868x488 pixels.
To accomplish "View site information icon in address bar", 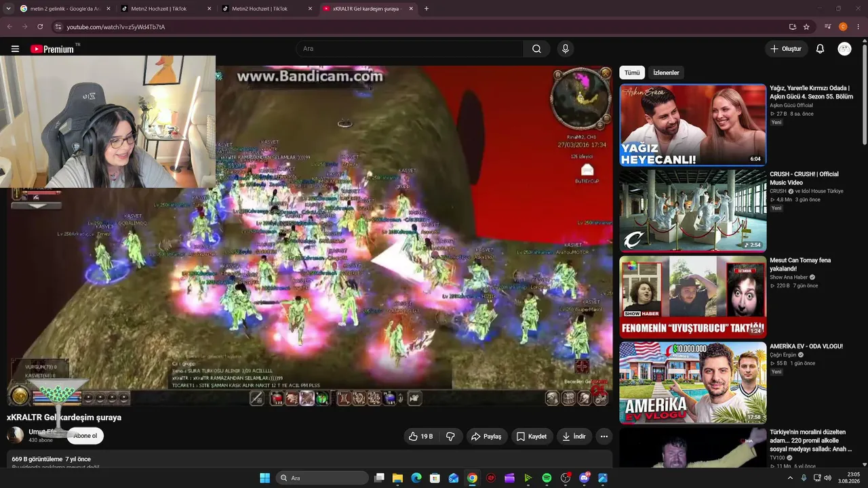I will 58,26.
